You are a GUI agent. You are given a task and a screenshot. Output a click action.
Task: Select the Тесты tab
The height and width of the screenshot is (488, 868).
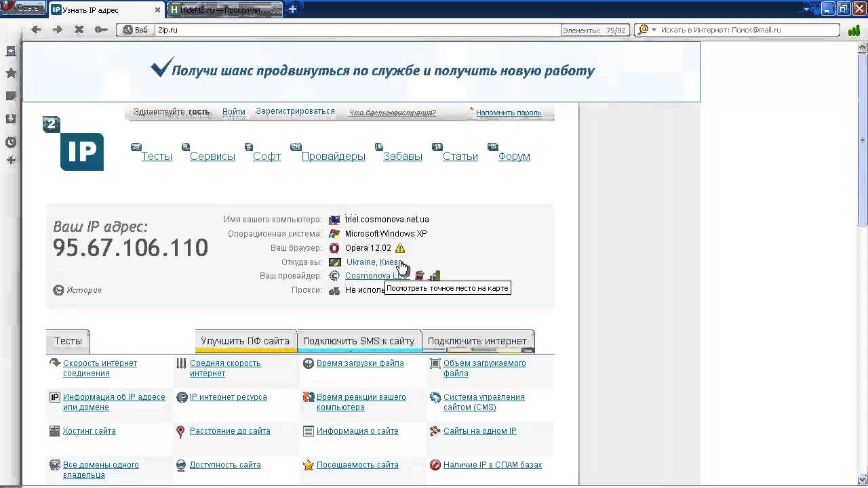point(68,342)
